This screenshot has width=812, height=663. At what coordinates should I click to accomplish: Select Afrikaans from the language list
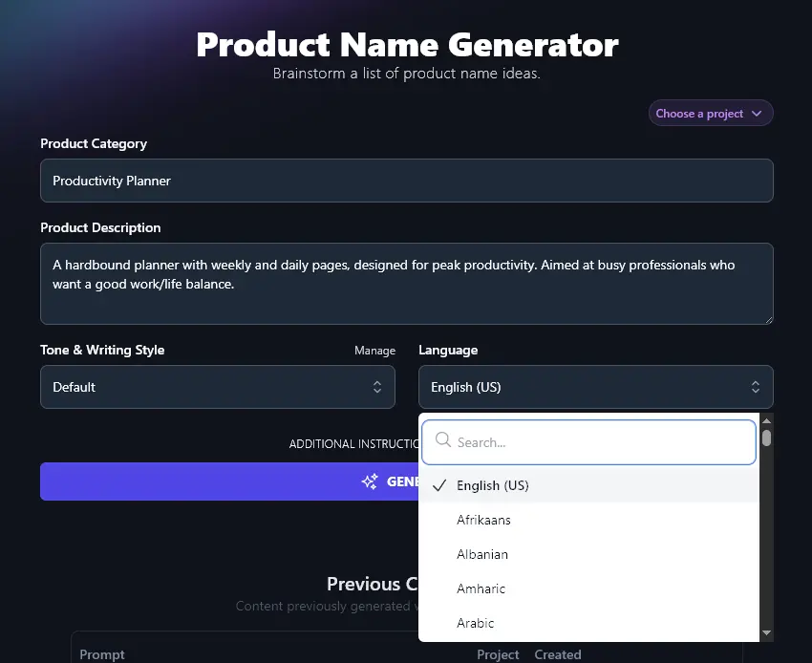pos(484,520)
